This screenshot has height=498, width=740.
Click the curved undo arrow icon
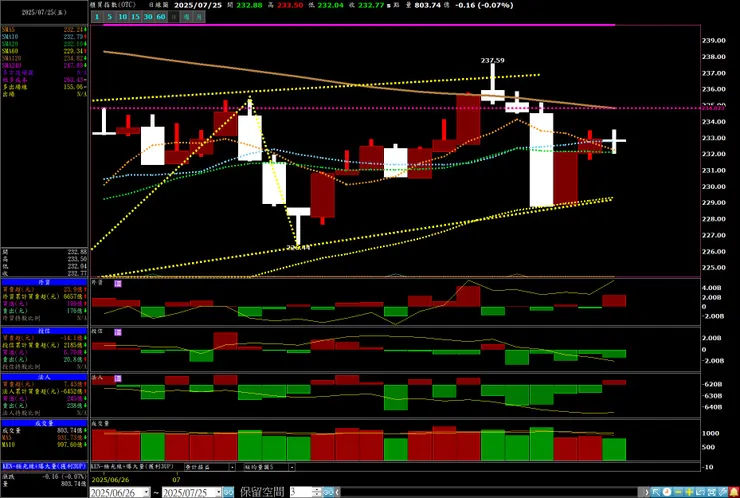click(700, 492)
